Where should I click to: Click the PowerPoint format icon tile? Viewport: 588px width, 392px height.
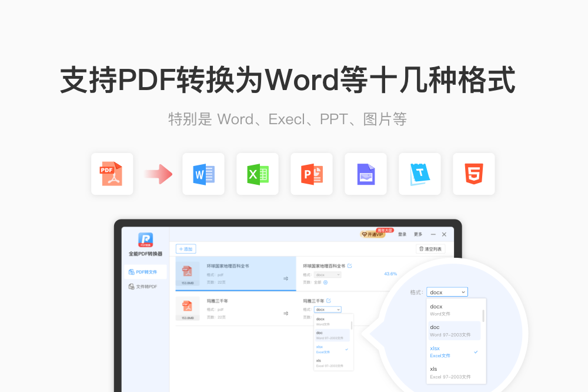pos(312,174)
